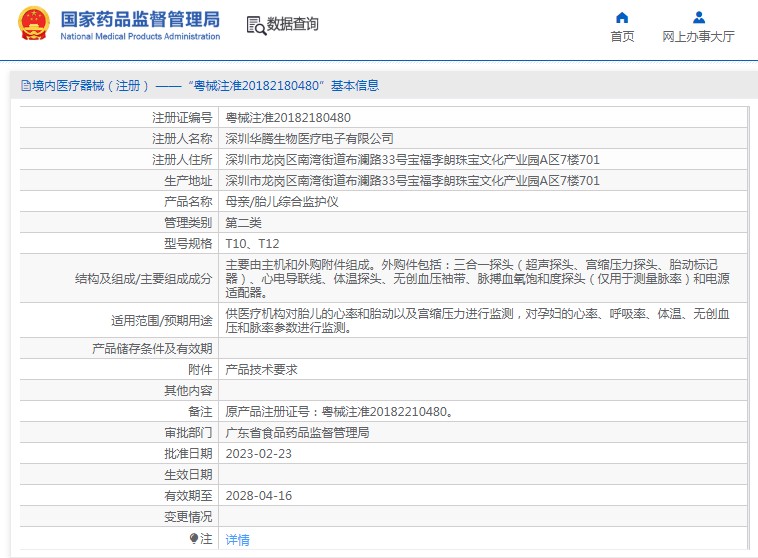Click the 有效期至 row label
The width and height of the screenshot is (758, 558).
(x=188, y=496)
